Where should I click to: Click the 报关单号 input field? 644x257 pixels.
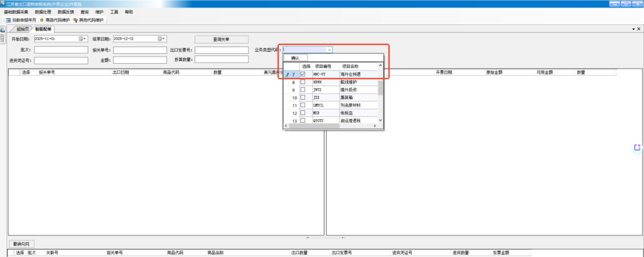pos(140,50)
